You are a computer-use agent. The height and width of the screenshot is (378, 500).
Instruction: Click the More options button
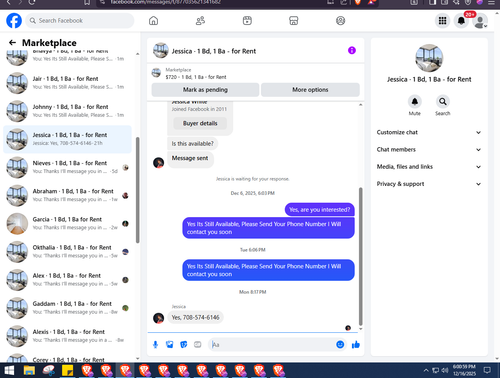310,90
